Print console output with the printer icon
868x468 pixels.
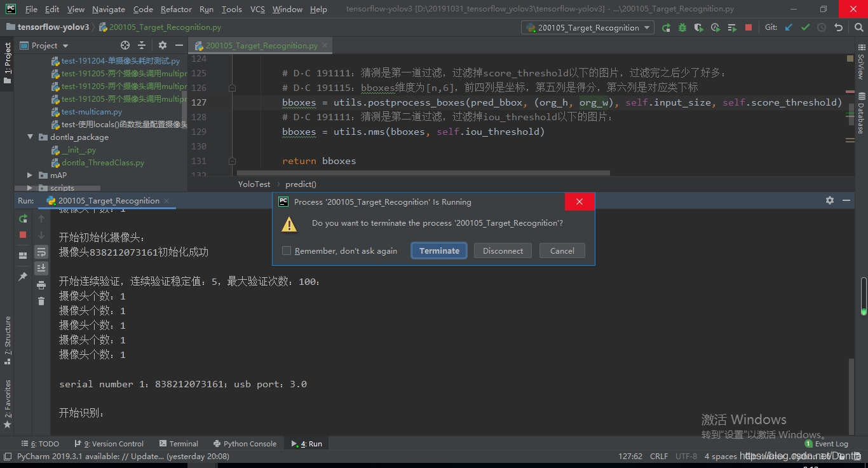[x=41, y=284]
